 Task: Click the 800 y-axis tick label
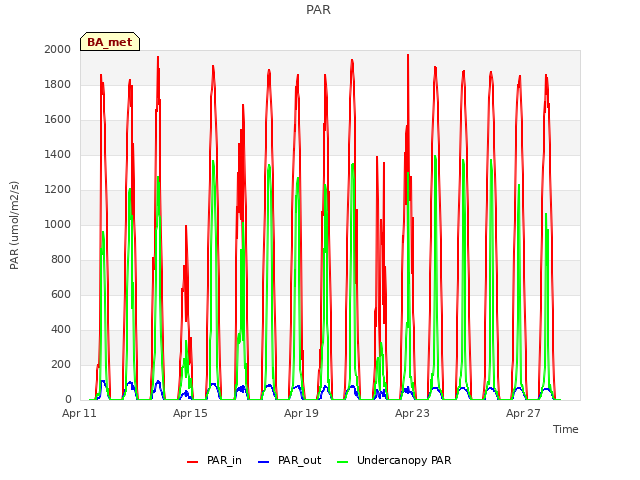(x=61, y=260)
